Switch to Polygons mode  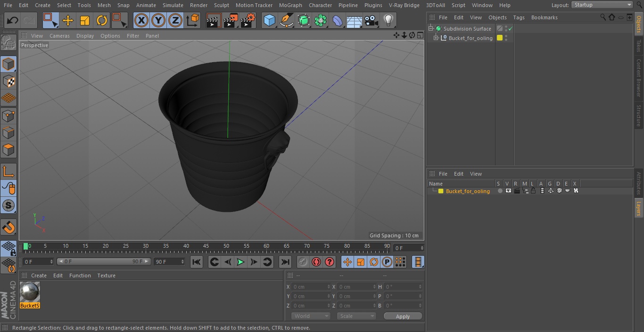(x=8, y=150)
